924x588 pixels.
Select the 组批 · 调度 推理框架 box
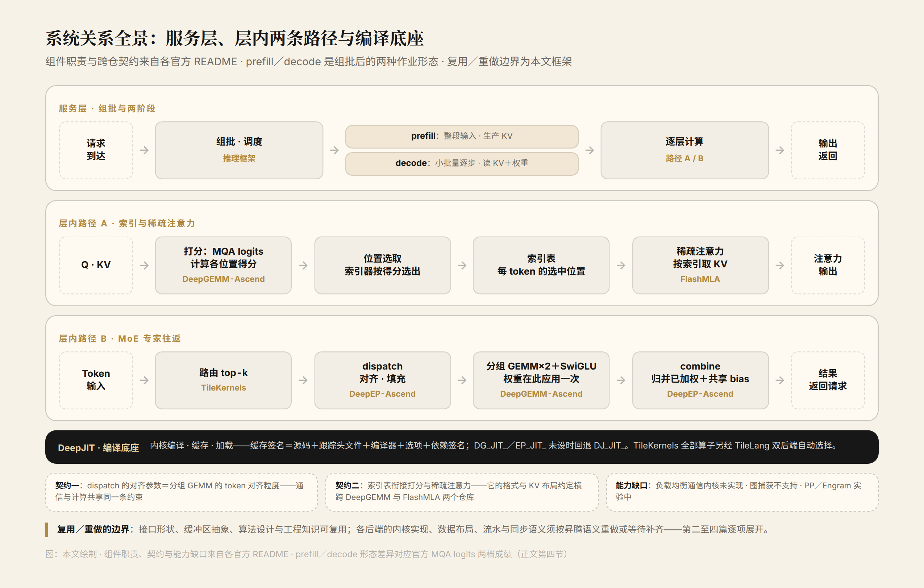pyautogui.click(x=239, y=150)
